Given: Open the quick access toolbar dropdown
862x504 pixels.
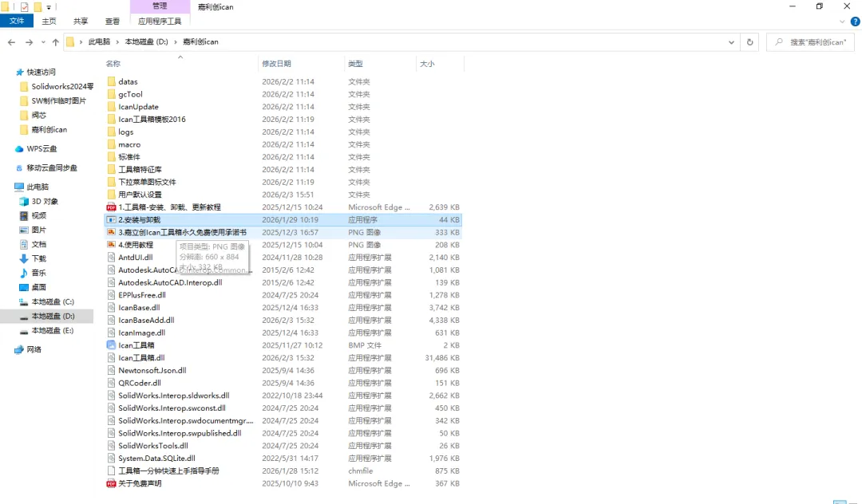Looking at the screenshot, I should coord(49,8).
